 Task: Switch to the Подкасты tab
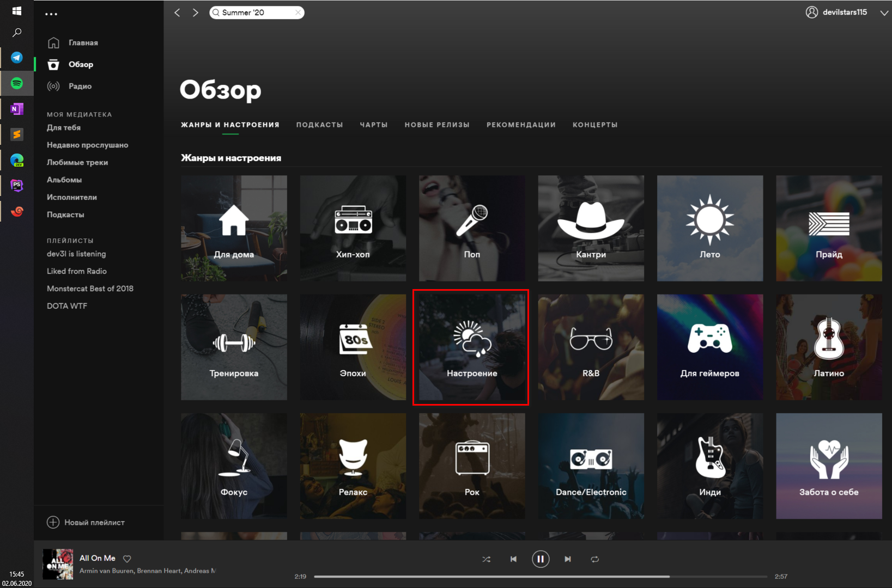click(319, 125)
